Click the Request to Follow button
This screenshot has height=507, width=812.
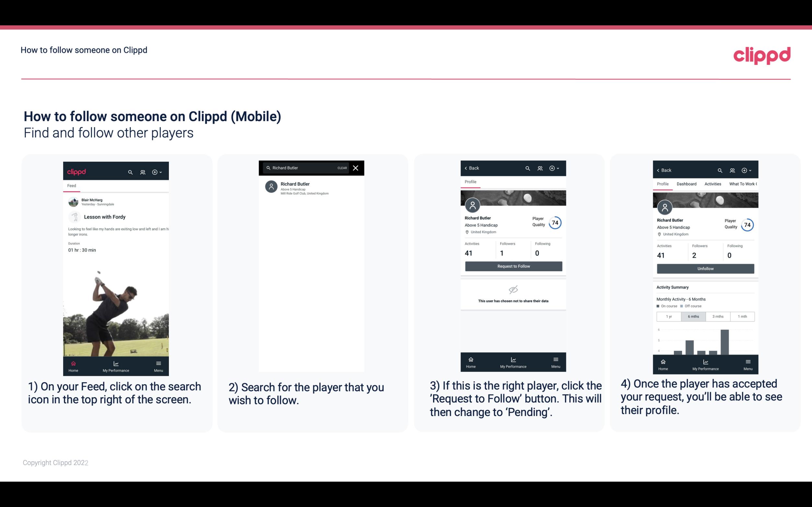click(x=513, y=266)
